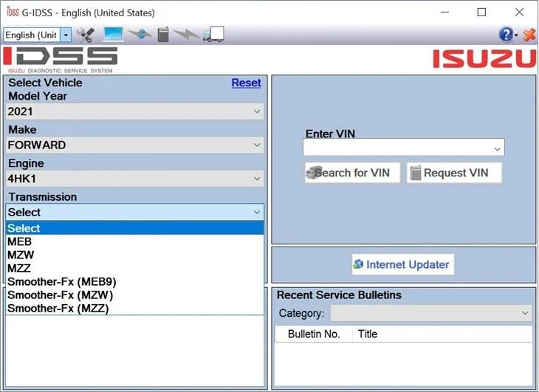Open the language selector dropdown arrow

pyautogui.click(x=66, y=35)
